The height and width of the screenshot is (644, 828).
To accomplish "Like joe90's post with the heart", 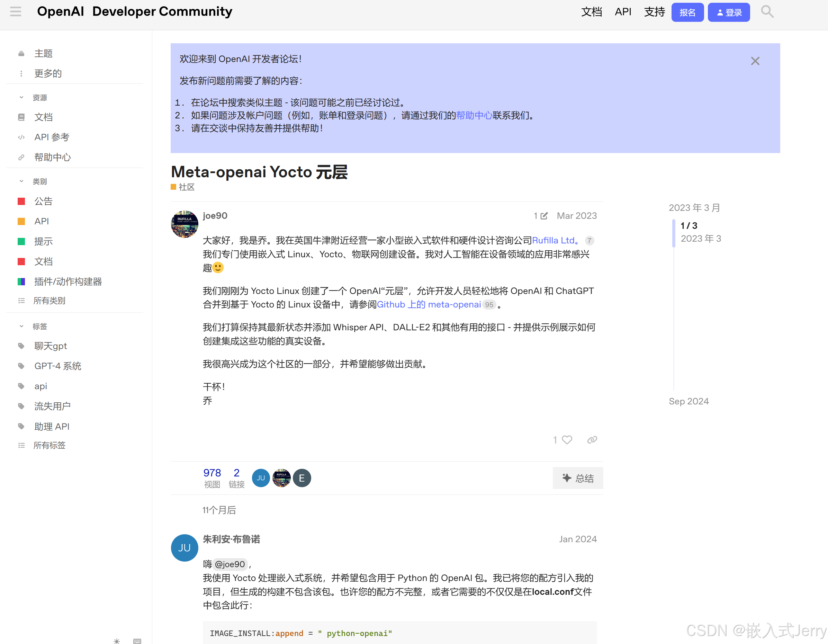I will [x=567, y=440].
